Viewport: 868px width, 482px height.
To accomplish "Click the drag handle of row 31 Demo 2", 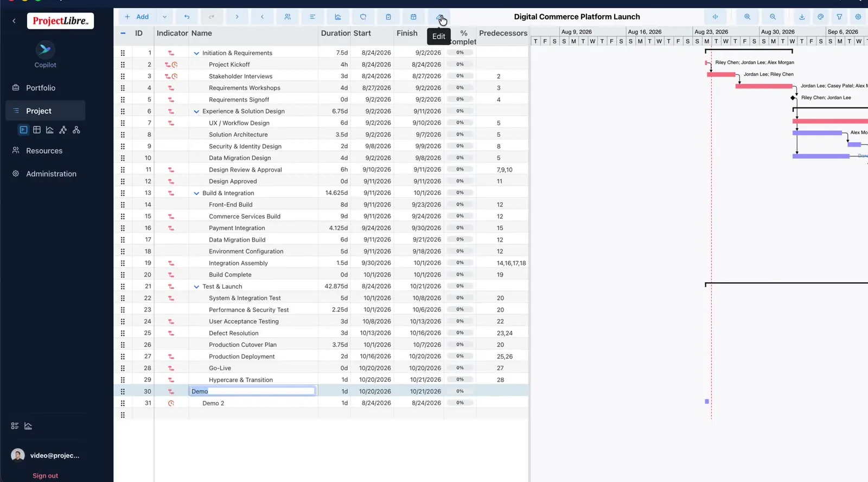I will click(x=123, y=403).
